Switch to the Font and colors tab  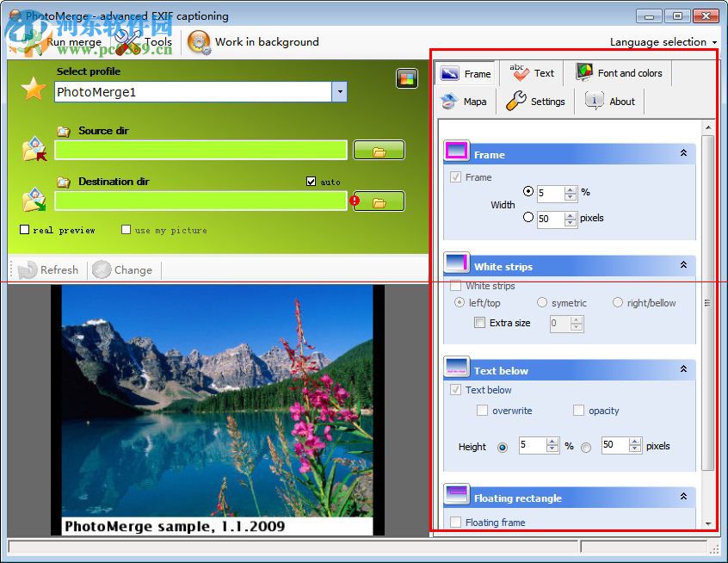point(619,73)
